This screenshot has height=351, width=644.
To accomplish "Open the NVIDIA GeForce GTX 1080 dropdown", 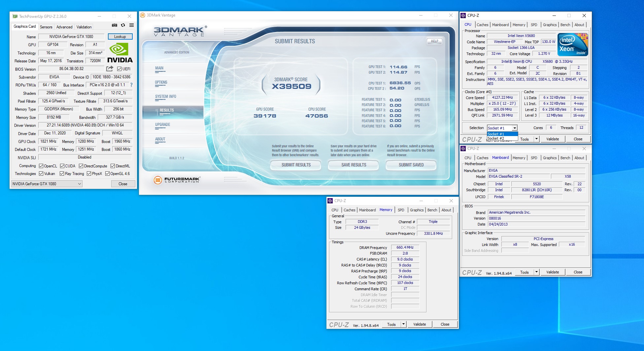I will (47, 184).
